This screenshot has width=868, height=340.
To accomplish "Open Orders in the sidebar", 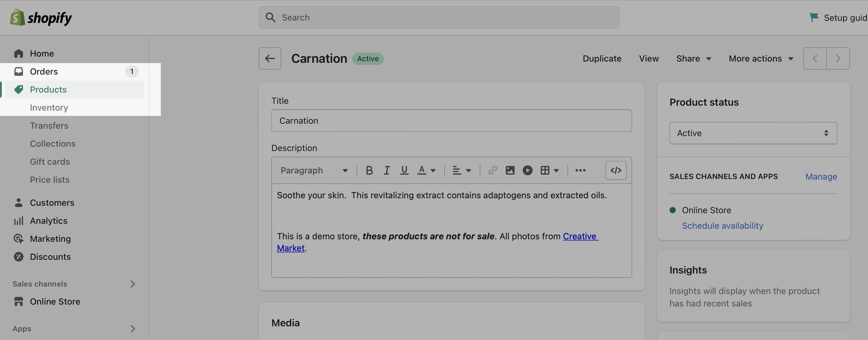I will (44, 72).
